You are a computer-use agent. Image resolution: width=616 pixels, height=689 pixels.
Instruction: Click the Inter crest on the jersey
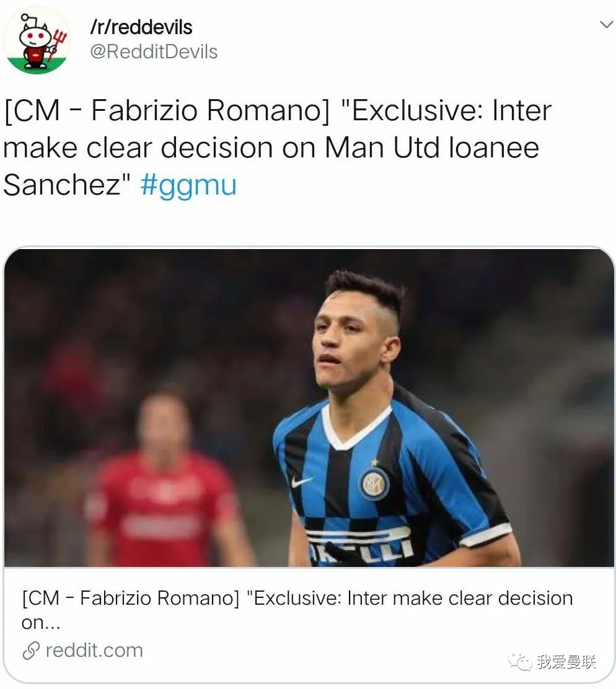[374, 483]
